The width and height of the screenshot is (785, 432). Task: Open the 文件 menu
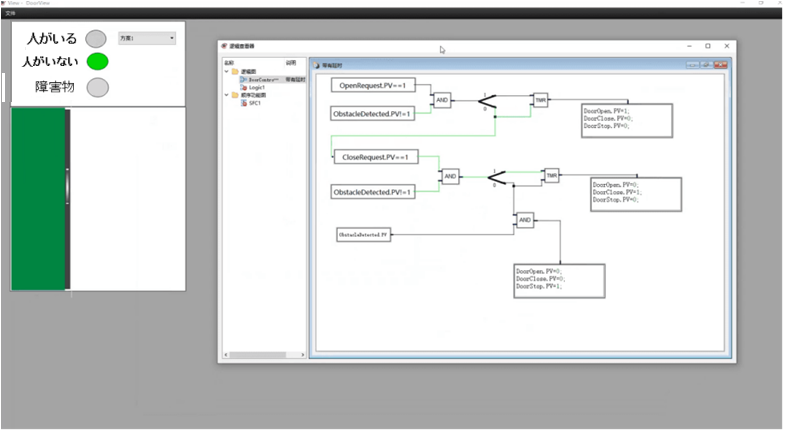click(x=10, y=13)
